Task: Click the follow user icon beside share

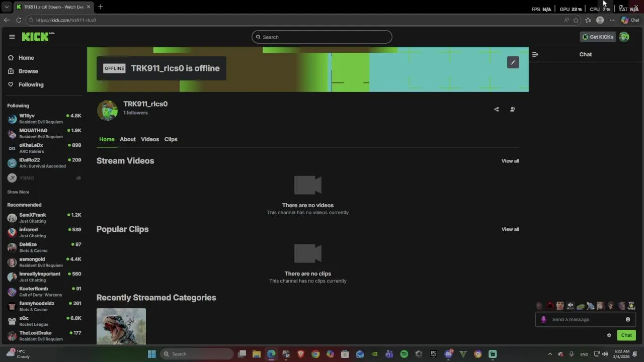Action: point(512,109)
